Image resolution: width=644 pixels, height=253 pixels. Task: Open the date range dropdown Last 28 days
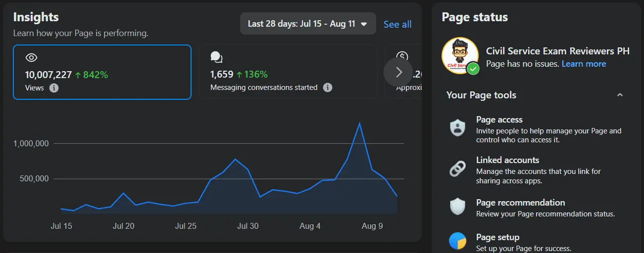coord(308,24)
